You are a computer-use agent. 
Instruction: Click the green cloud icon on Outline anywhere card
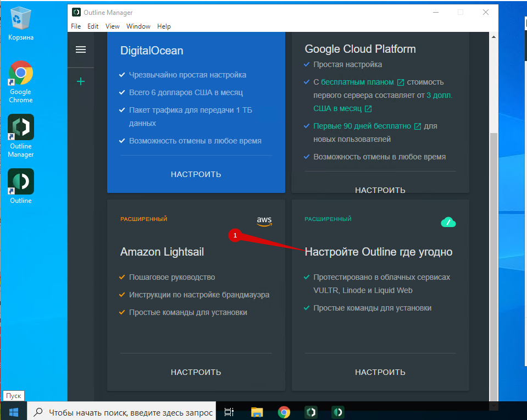click(x=448, y=222)
